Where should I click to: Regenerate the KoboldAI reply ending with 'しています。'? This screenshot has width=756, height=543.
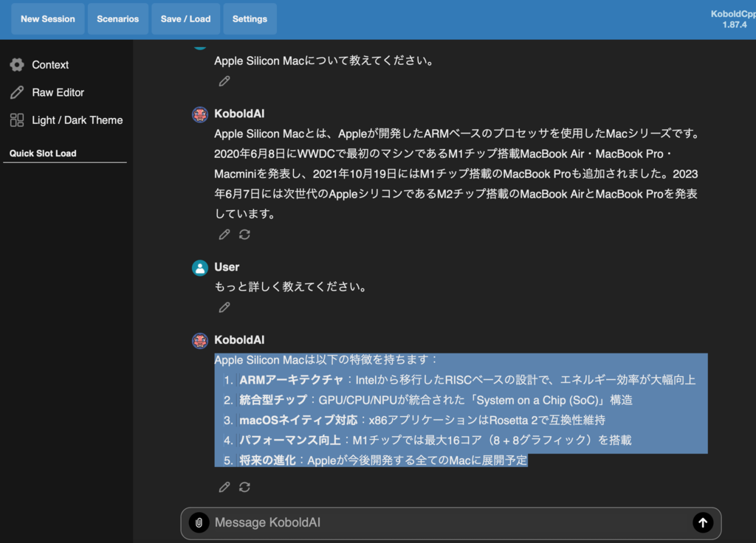[x=244, y=235]
